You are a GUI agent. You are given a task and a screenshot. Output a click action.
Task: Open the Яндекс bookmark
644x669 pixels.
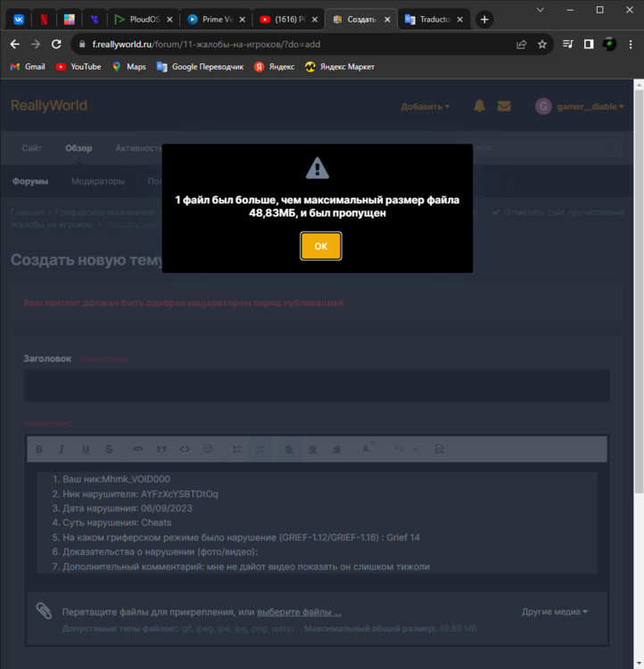(x=275, y=67)
